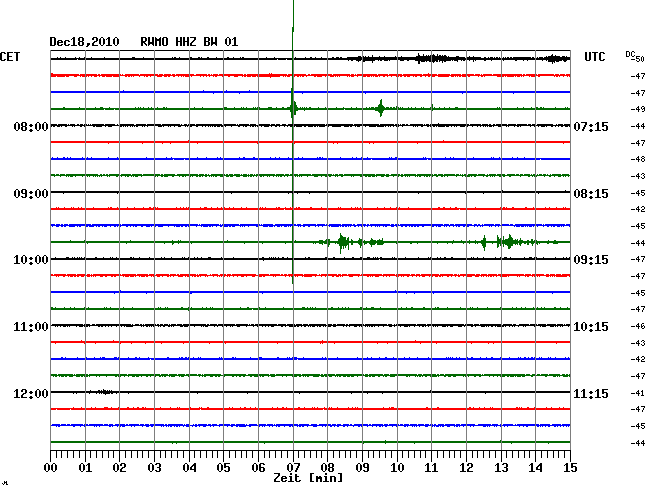The height and width of the screenshot is (494, 650).
Task: Click the 13 minute axis label
Action: click(501, 468)
